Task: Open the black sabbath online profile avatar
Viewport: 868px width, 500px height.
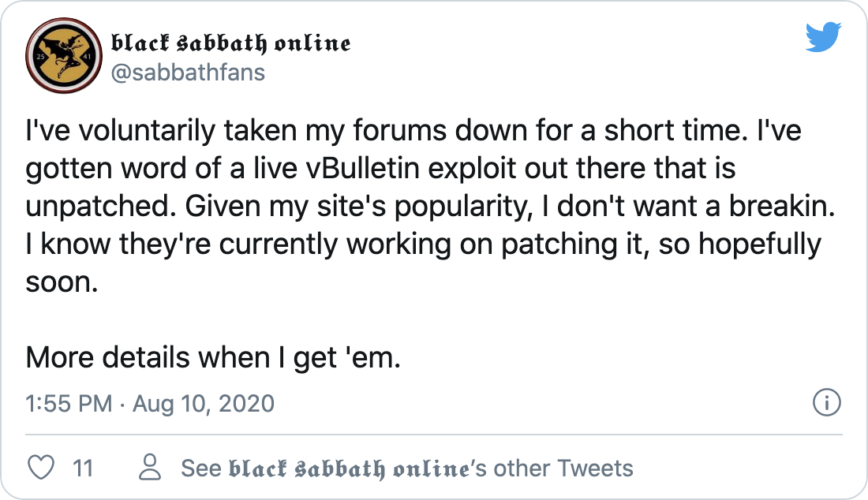Action: click(64, 55)
